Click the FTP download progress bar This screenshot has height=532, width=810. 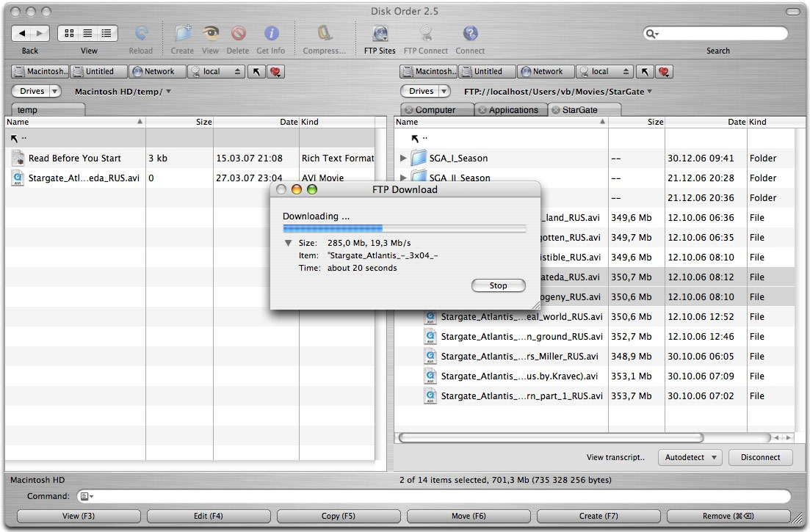405,229
